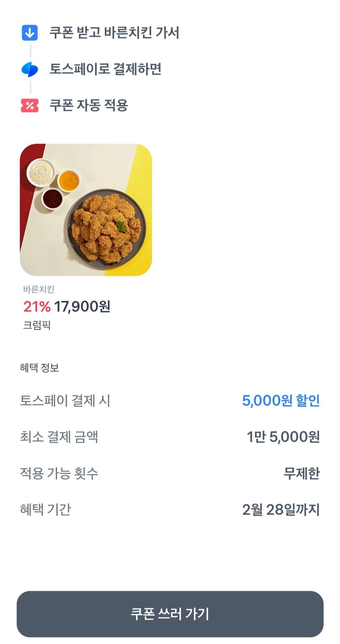The width and height of the screenshot is (340, 644).
Task: Tap the 최소 결제 금액 row label
Action: click(x=59, y=437)
